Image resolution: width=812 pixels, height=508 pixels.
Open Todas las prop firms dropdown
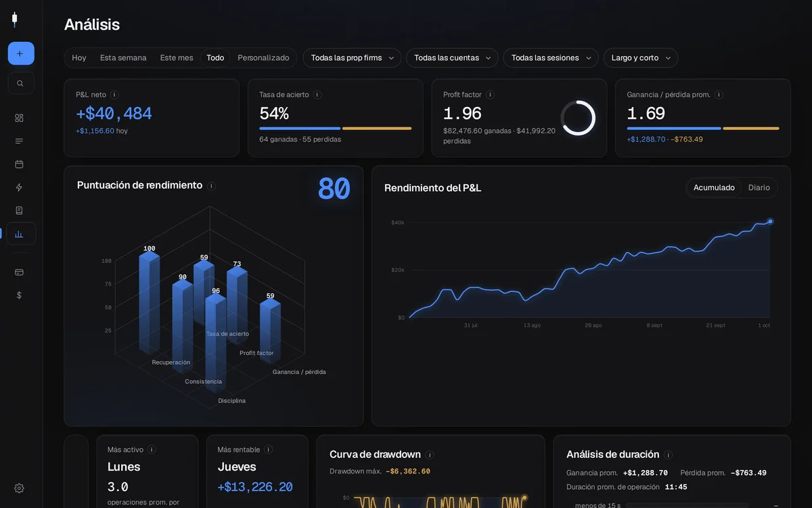[352, 58]
